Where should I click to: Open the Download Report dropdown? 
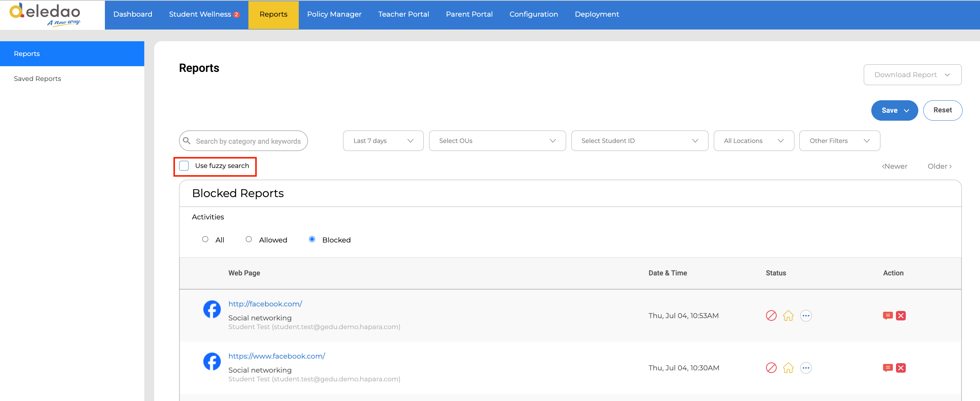[912, 75]
